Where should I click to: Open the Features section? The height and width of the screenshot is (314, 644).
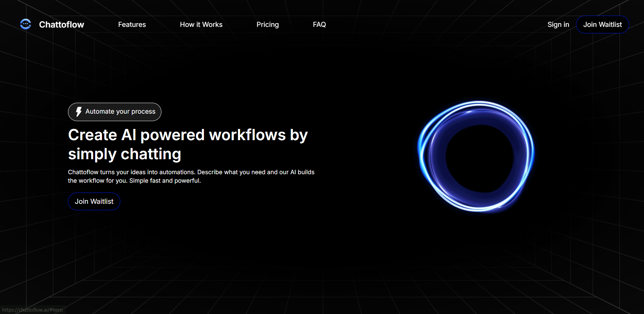132,24
